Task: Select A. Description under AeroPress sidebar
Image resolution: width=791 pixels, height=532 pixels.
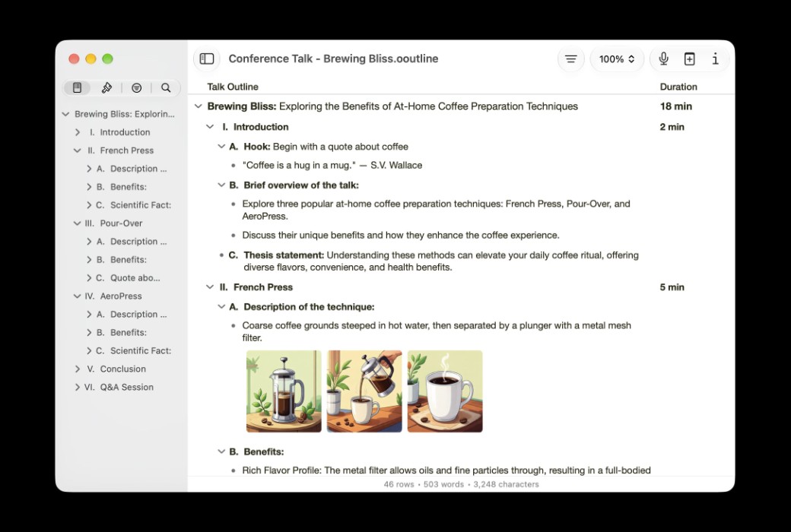Action: [x=131, y=314]
